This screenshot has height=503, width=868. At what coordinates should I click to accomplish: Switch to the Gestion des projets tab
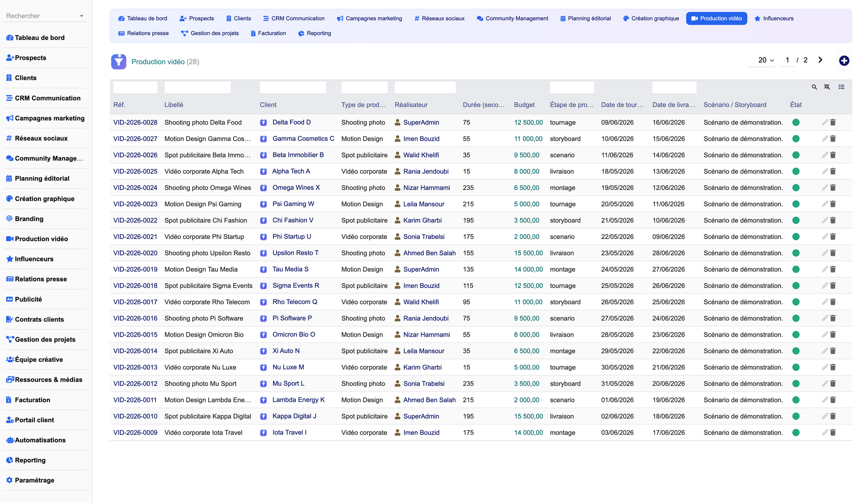click(x=210, y=33)
